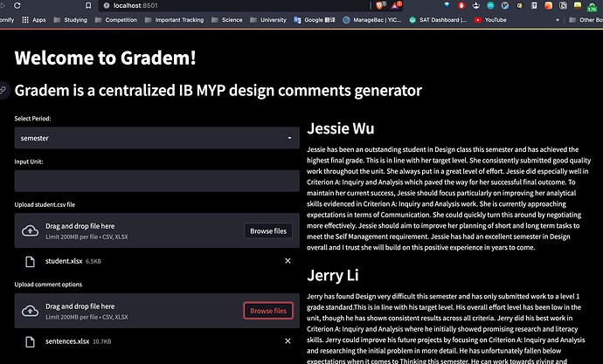
Task: Click the bookmark icon beside the address bar
Action: tap(88, 5)
